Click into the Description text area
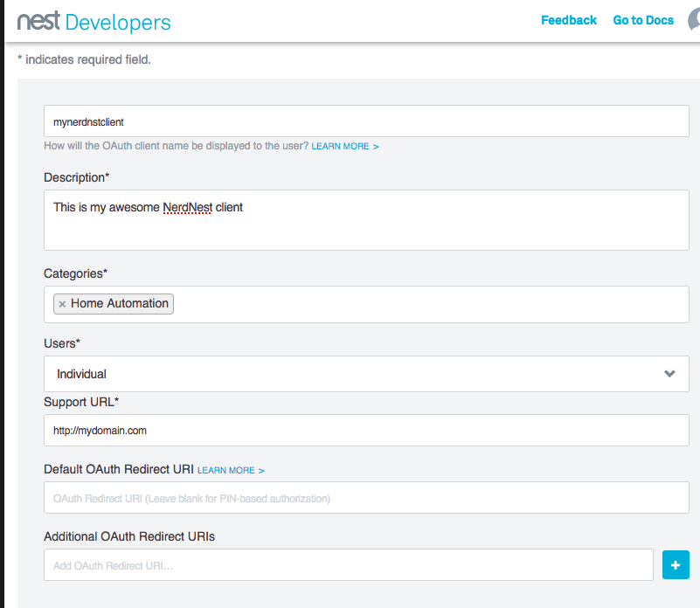The image size is (700, 608). pyautogui.click(x=366, y=220)
